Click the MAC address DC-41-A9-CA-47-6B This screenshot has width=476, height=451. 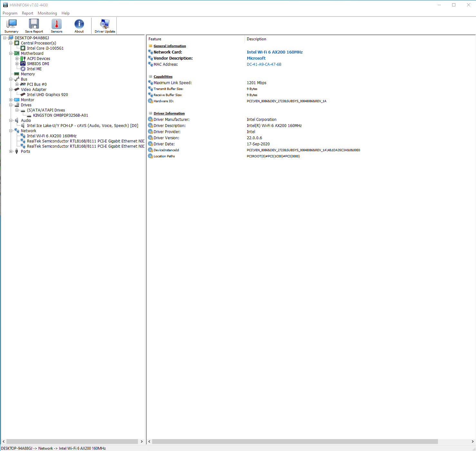(264, 64)
